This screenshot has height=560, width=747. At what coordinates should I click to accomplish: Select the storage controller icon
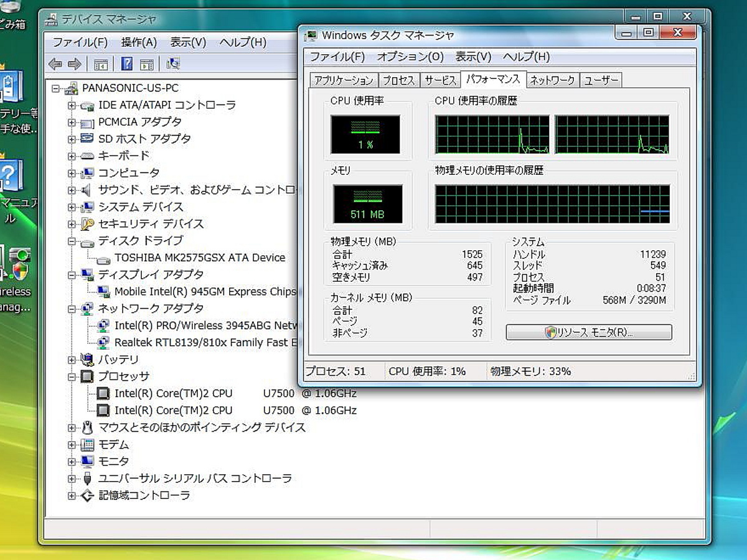coord(88,495)
